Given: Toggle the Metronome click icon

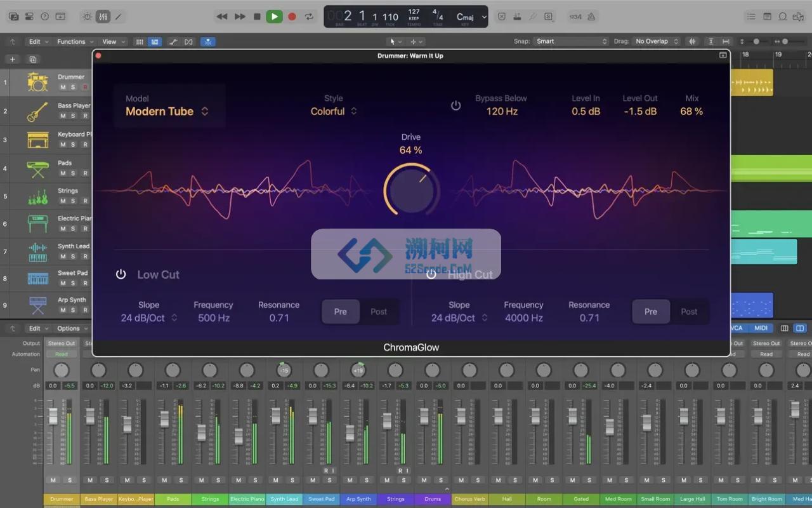Looking at the screenshot, I should pyautogui.click(x=591, y=17).
